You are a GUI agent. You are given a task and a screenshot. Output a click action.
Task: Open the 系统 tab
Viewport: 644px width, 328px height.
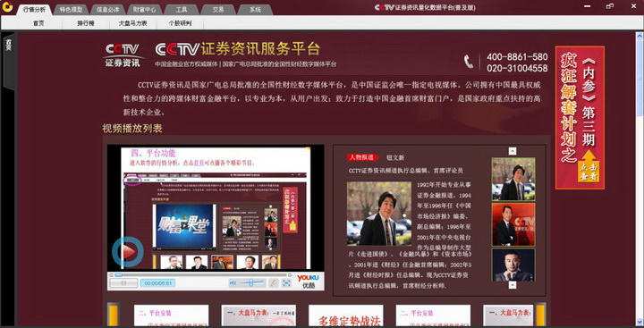[x=255, y=10]
